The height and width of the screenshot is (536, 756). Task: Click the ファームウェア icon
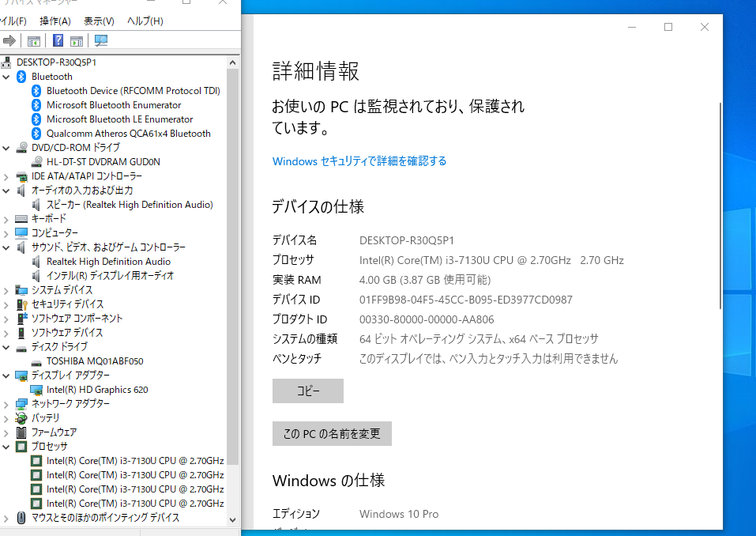coord(21,432)
